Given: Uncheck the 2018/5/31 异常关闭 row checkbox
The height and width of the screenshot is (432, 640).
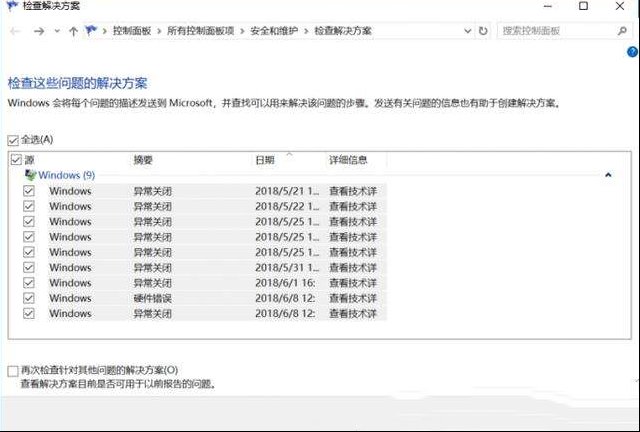Looking at the screenshot, I should (x=29, y=267).
